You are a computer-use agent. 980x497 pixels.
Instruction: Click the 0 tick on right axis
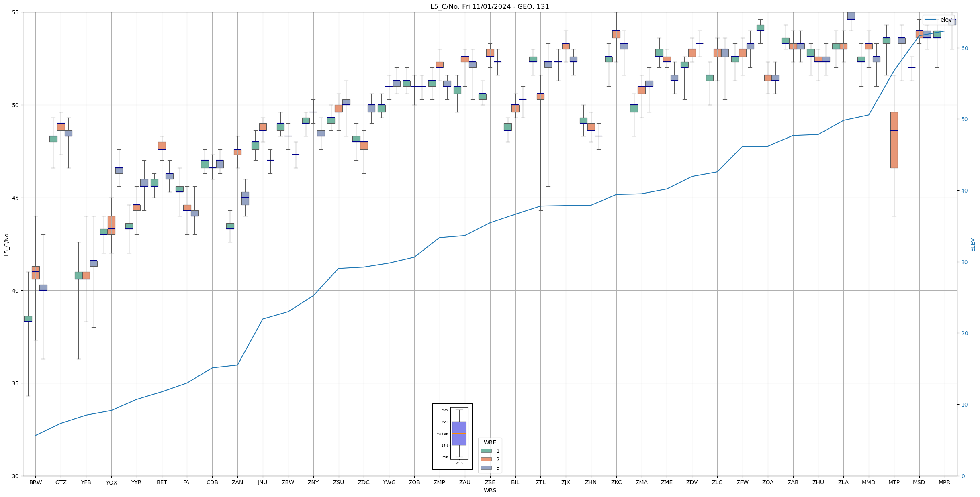(962, 476)
